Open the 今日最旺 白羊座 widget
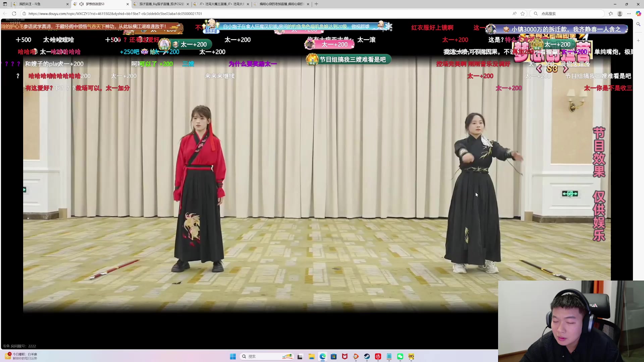Viewport: 644px width, 362px height. tap(21, 356)
